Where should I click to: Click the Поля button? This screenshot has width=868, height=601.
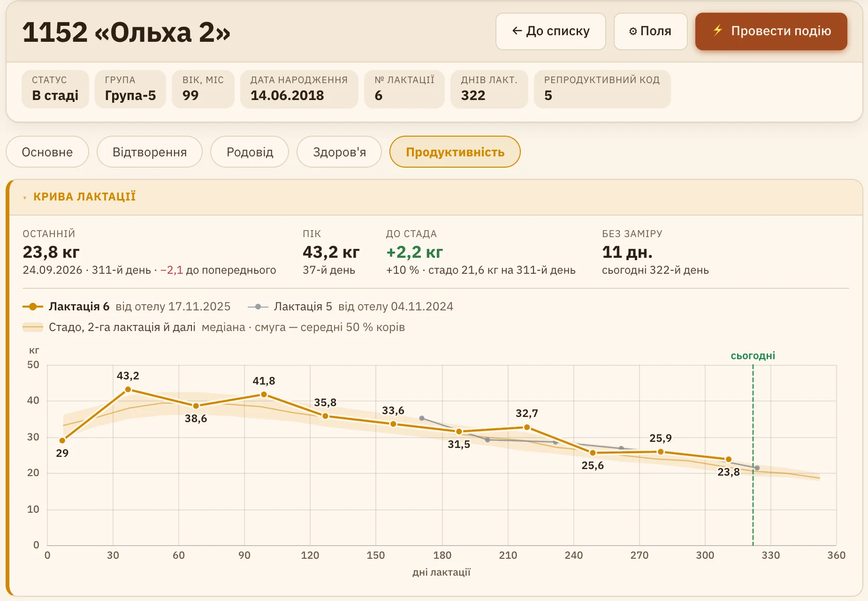(650, 31)
